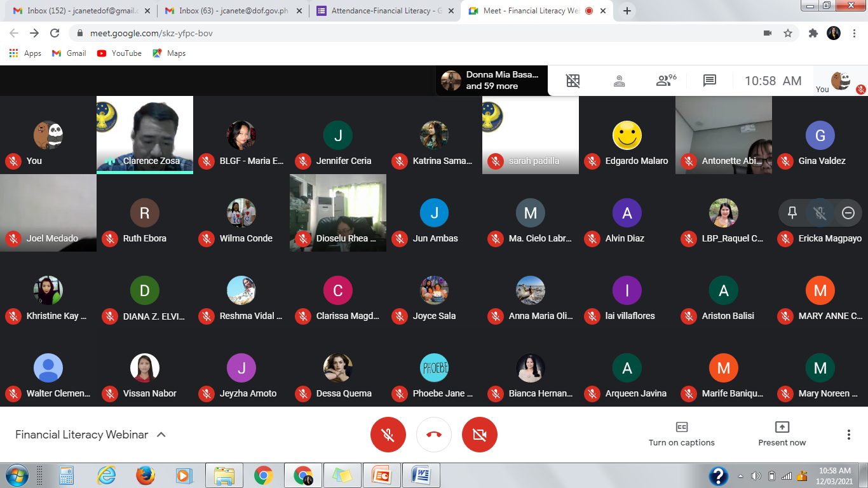Viewport: 868px width, 488px height.
Task: Click the volume icon in system tray
Action: [756, 476]
